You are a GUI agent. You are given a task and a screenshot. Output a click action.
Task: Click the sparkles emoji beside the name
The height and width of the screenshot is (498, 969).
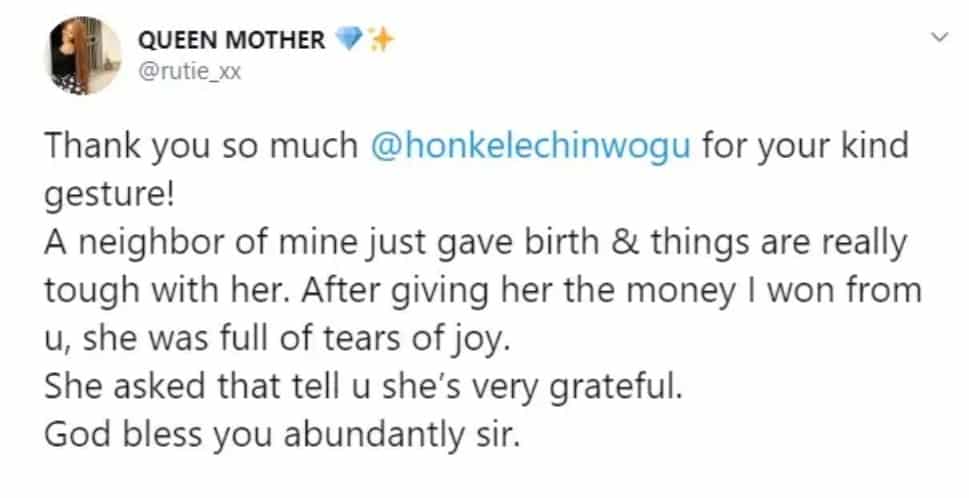coord(381,40)
